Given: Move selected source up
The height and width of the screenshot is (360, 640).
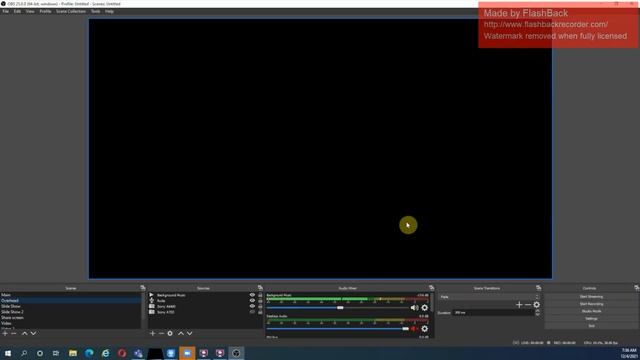Looking at the screenshot, I should pos(181,333).
